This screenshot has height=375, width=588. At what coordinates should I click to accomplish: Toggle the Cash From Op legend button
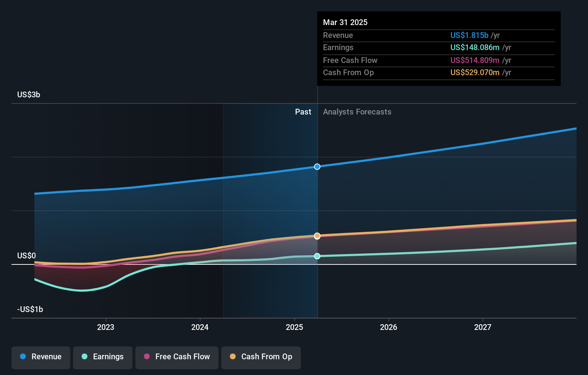(261, 357)
